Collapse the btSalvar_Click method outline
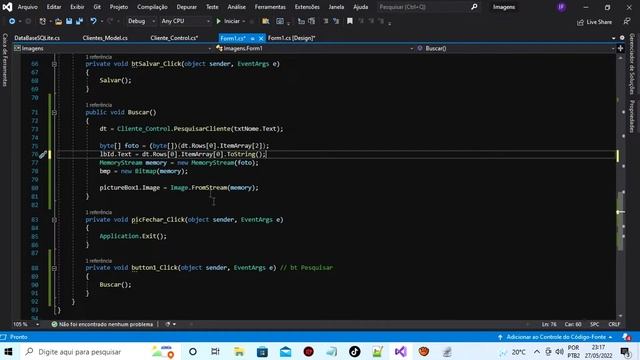The height and width of the screenshot is (360, 640). 54,64
